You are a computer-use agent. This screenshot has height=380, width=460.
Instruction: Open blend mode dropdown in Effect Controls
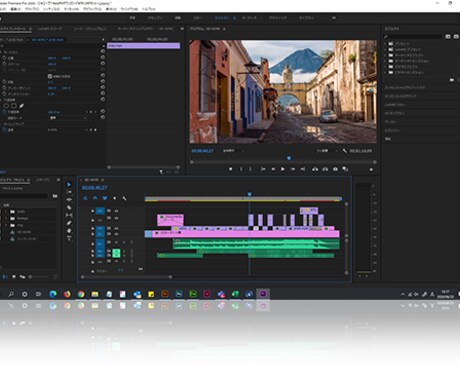tap(68, 118)
